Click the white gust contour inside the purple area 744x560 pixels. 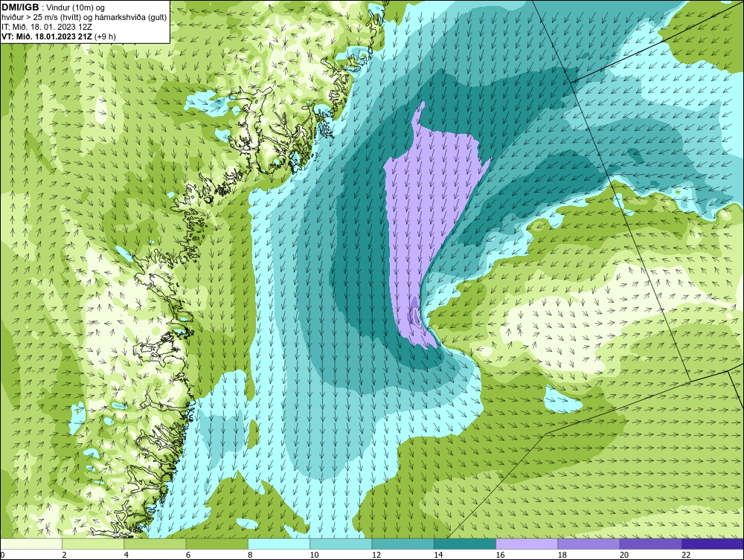coord(416,317)
